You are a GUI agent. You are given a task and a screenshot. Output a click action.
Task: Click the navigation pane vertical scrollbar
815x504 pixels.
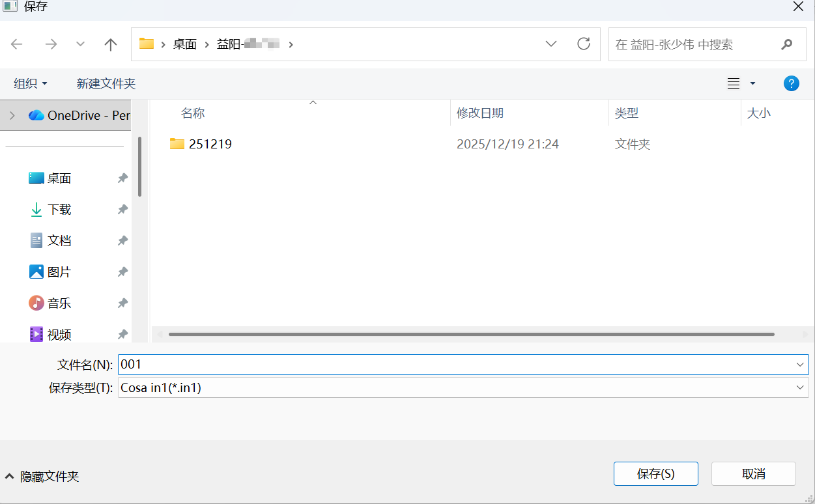tap(139, 166)
